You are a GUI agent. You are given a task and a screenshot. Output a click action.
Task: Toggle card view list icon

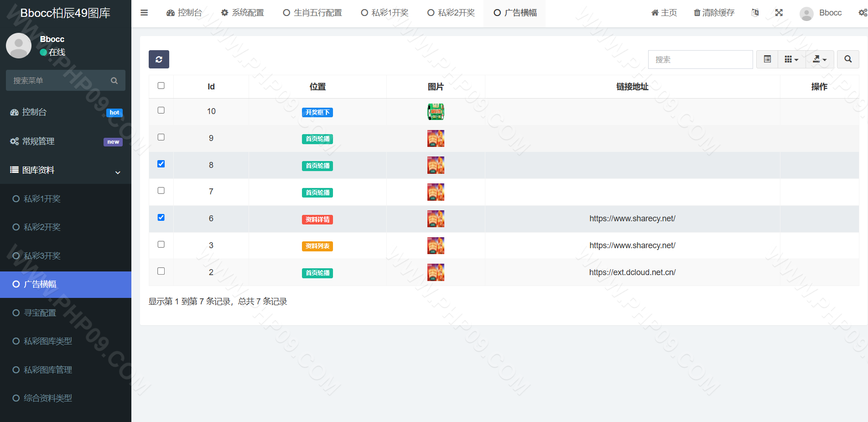(767, 59)
